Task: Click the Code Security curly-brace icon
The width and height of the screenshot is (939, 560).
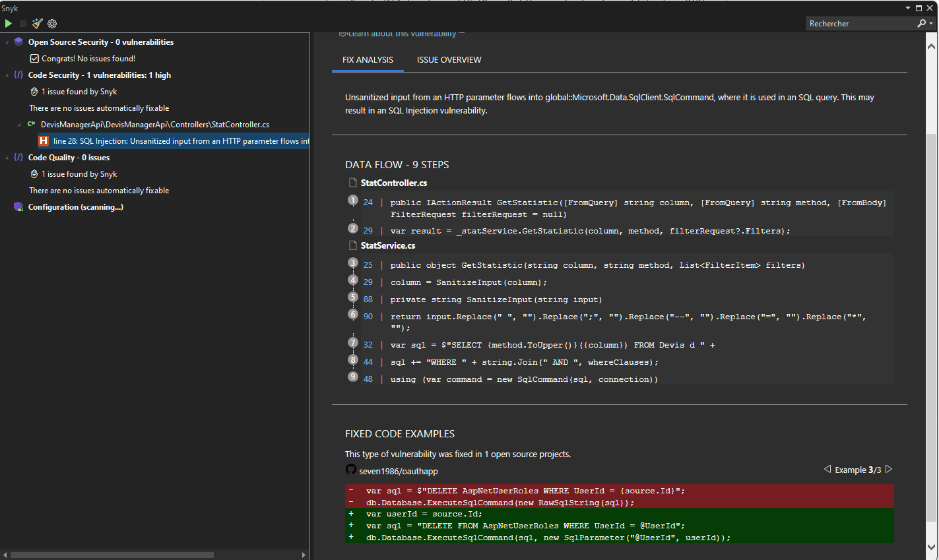Action: [18, 75]
